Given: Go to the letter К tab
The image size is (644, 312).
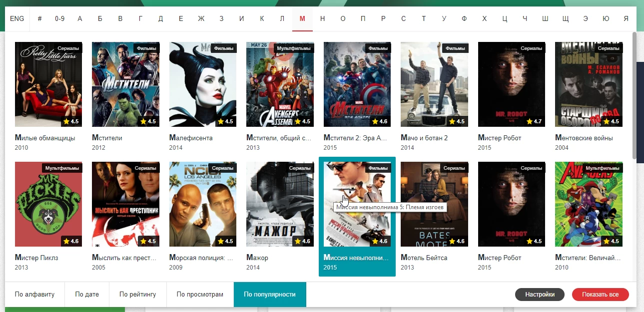Looking at the screenshot, I should point(262,19).
